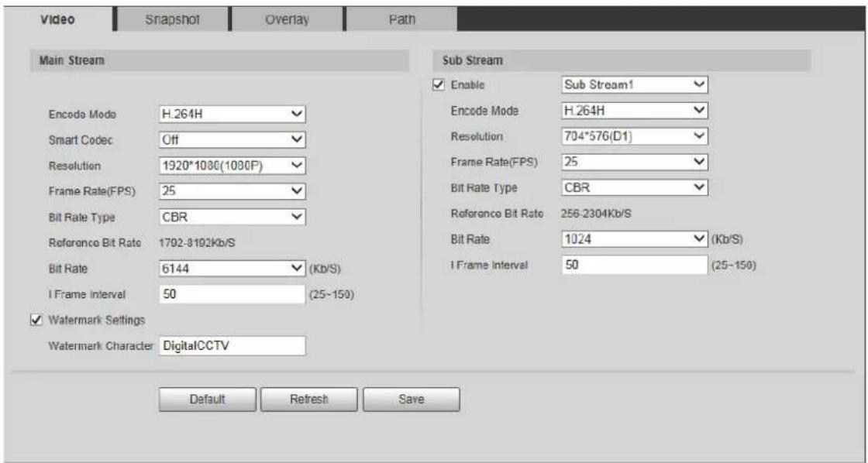Open Main Stream Encode Mode dropdown
Screen dimensions: 868x463
pyautogui.click(x=232, y=115)
